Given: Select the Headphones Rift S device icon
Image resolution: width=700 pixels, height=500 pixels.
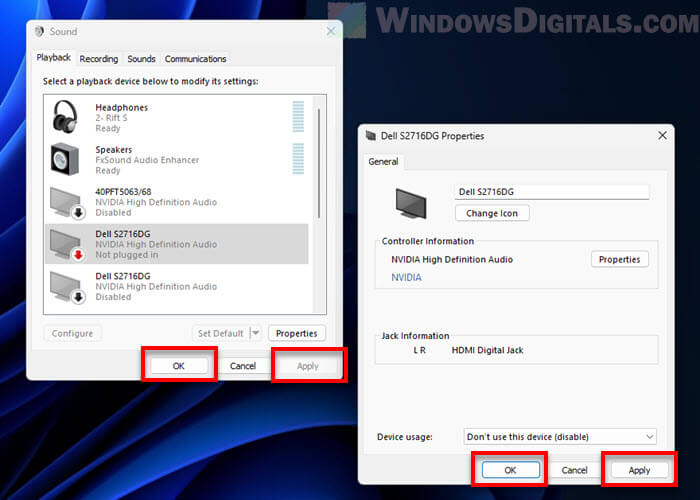Looking at the screenshot, I should 65,116.
